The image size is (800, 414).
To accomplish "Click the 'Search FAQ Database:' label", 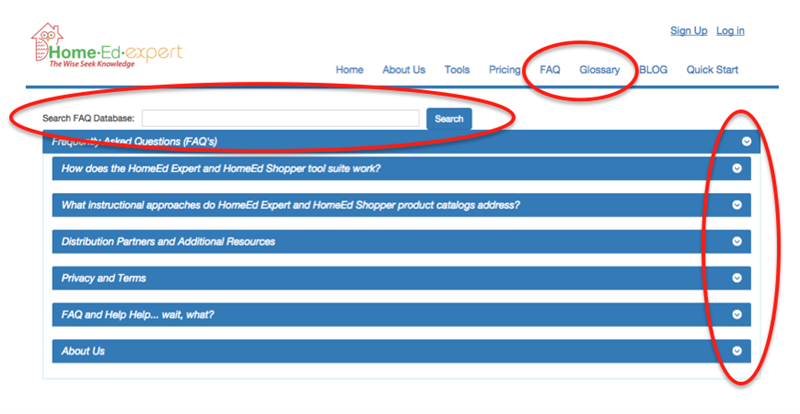I will coord(88,118).
